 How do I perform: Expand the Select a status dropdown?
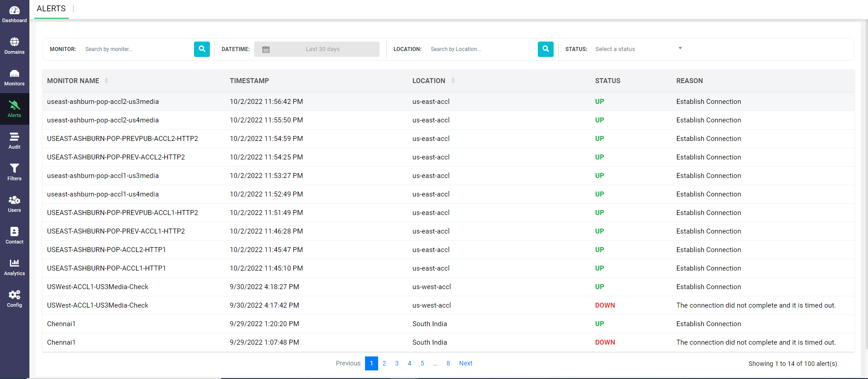[638, 49]
